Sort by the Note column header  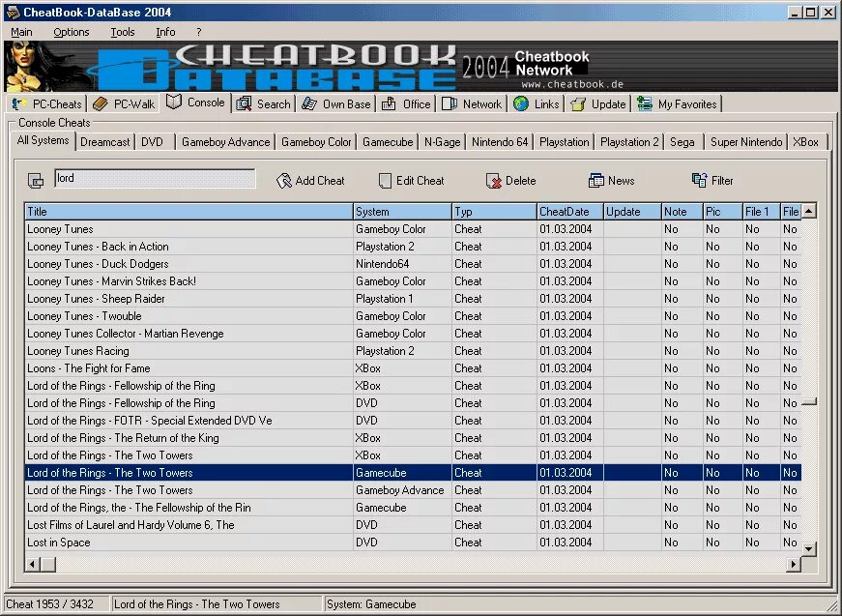pyautogui.click(x=682, y=212)
